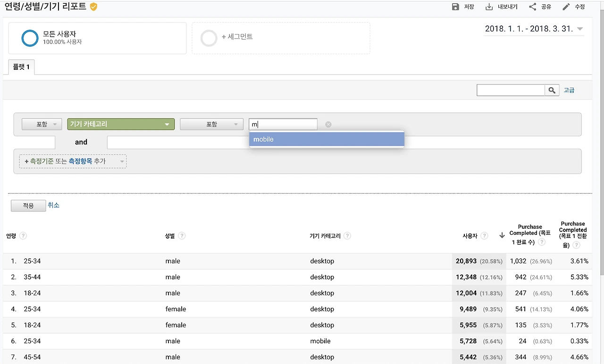
Task: Click the 5,955 users value
Action: point(468,325)
